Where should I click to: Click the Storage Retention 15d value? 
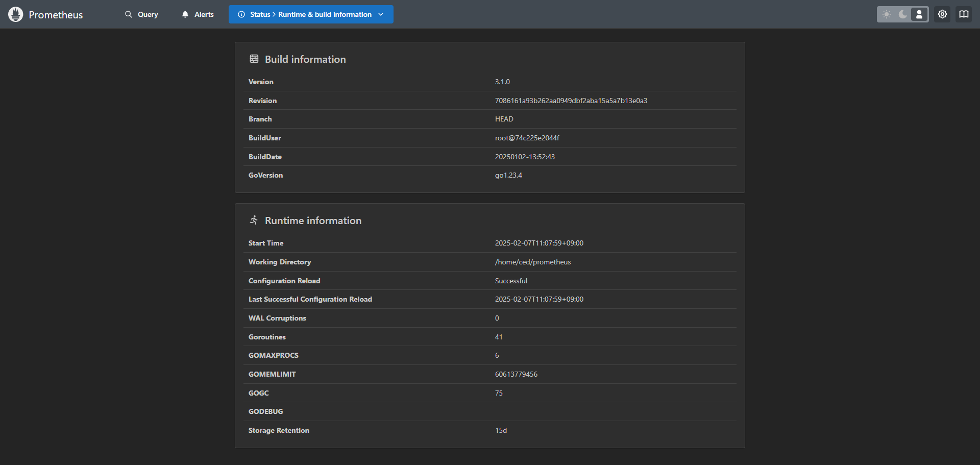pyautogui.click(x=501, y=430)
